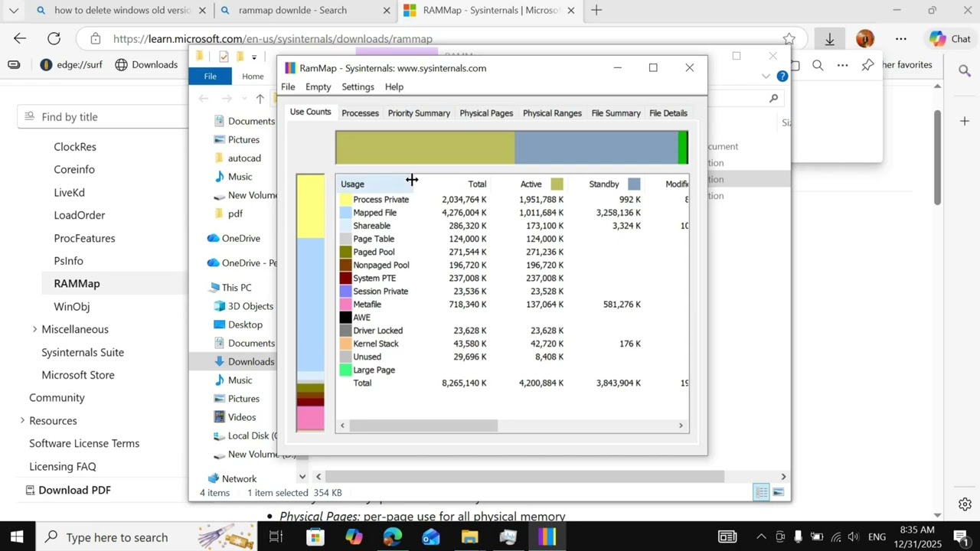Expand the Miscellaneous section in docs sidebar

pos(34,330)
